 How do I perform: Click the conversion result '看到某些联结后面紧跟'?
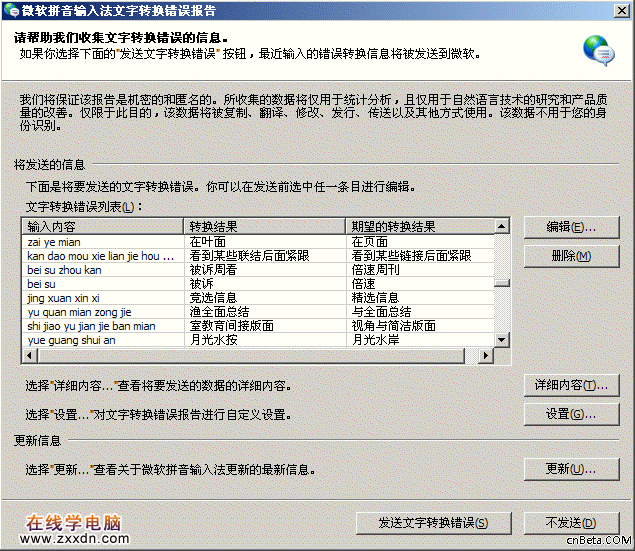[249, 256]
